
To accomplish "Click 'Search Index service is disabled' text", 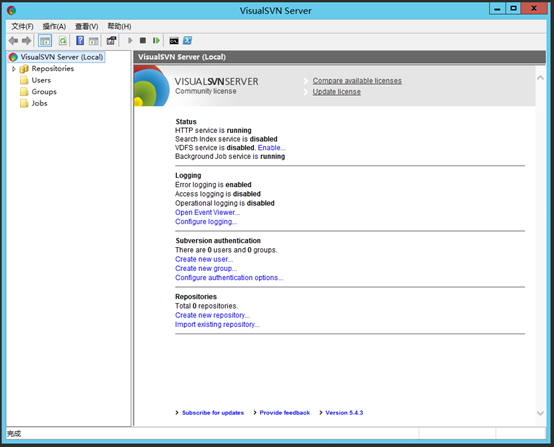I will coord(226,139).
